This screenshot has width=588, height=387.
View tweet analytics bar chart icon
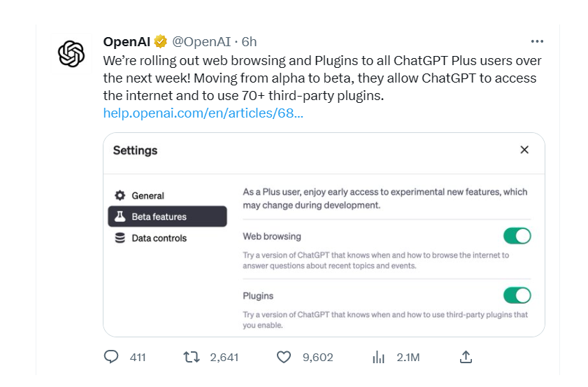[378, 357]
